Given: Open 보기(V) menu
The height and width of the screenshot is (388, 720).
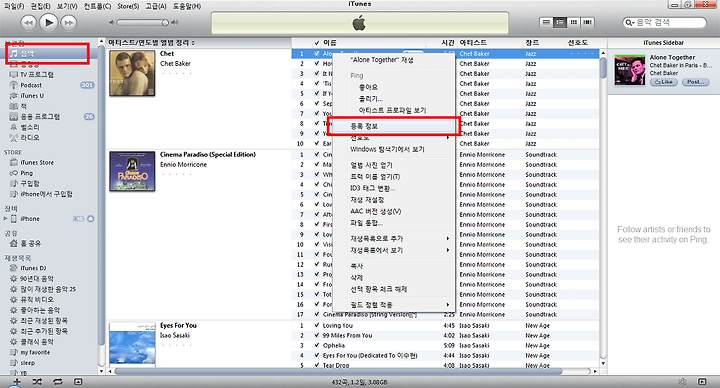Looking at the screenshot, I should pyautogui.click(x=68, y=6).
